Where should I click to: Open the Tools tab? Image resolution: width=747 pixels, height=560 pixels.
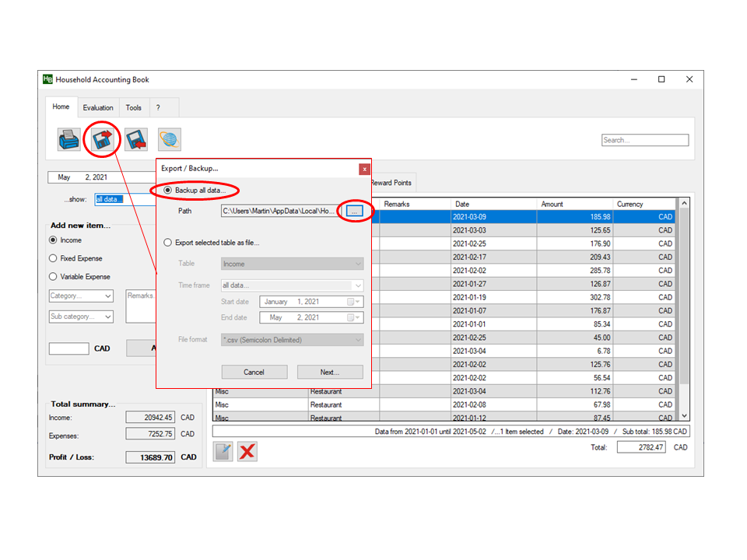click(x=134, y=107)
